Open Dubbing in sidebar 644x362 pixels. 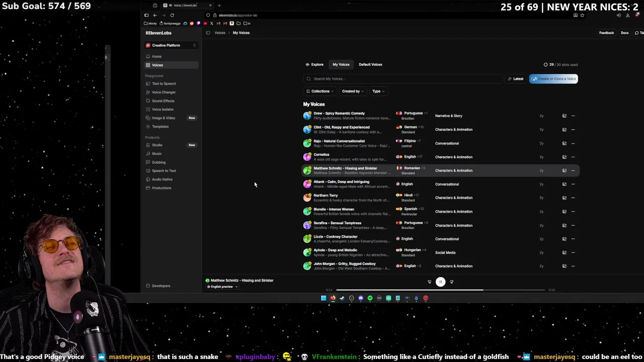pyautogui.click(x=171, y=162)
